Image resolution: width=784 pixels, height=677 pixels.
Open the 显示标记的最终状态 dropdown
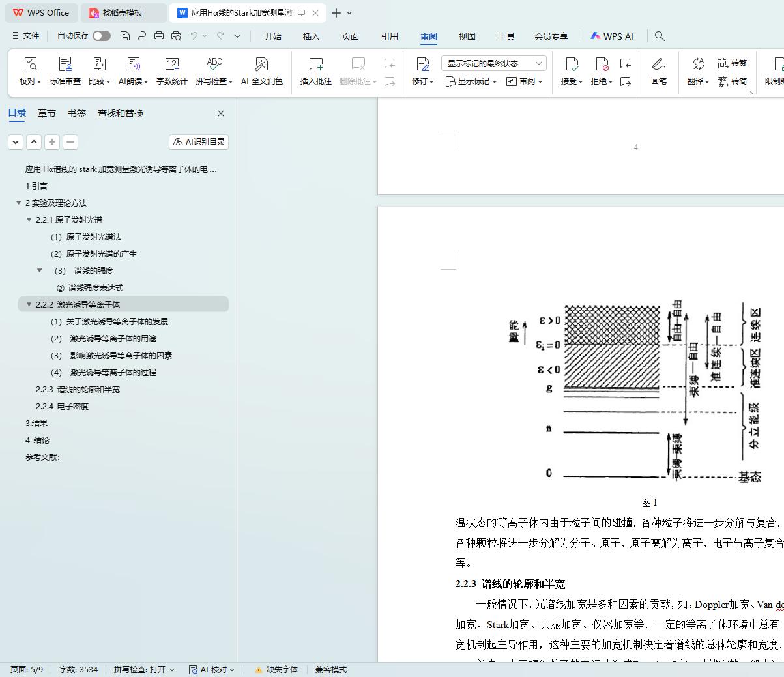pyautogui.click(x=493, y=63)
